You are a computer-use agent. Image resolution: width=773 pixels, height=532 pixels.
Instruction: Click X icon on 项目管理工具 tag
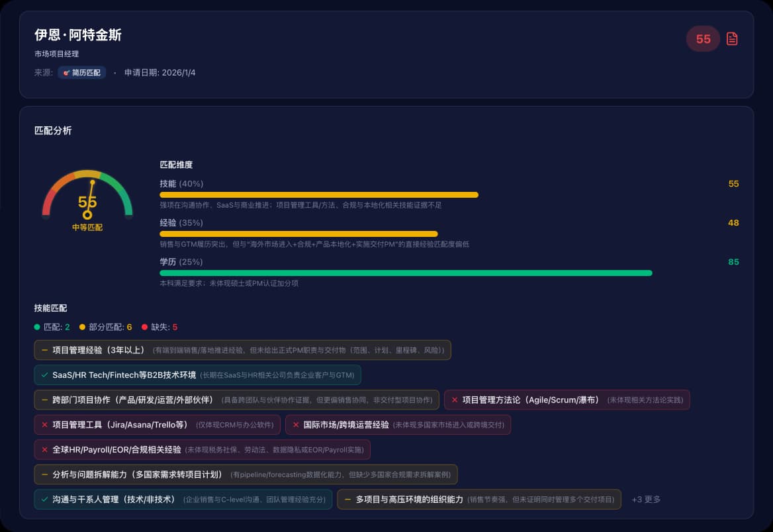point(44,425)
